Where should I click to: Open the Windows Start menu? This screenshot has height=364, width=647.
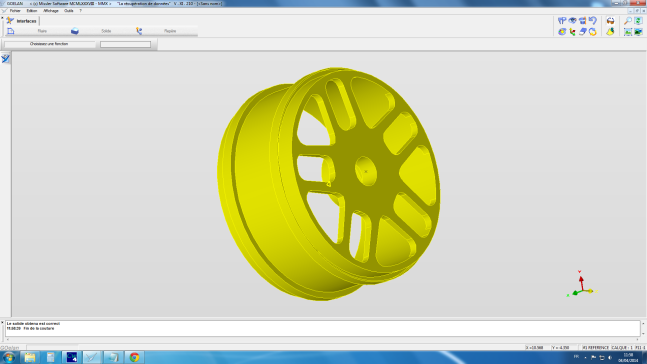coord(9,357)
